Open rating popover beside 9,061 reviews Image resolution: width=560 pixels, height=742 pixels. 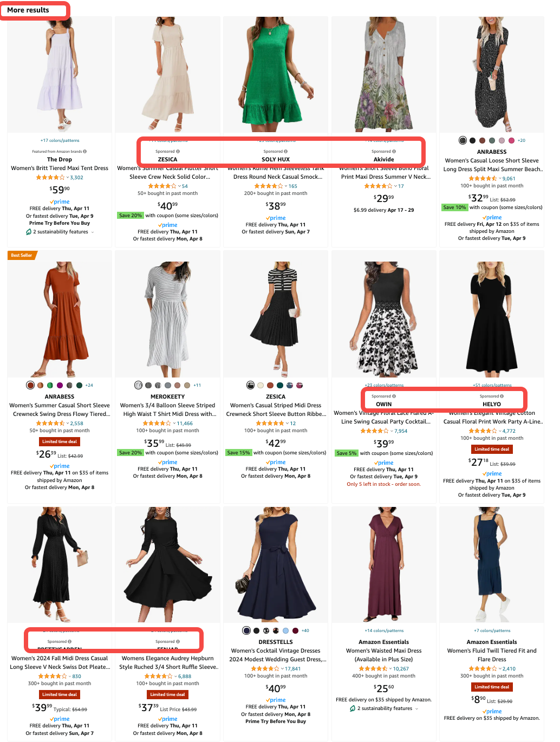(x=500, y=179)
